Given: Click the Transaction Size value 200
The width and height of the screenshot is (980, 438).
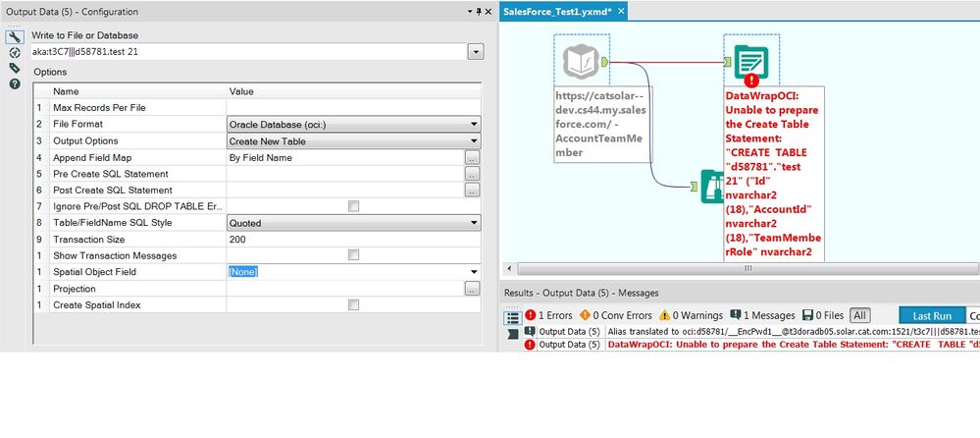Looking at the screenshot, I should coord(238,239).
